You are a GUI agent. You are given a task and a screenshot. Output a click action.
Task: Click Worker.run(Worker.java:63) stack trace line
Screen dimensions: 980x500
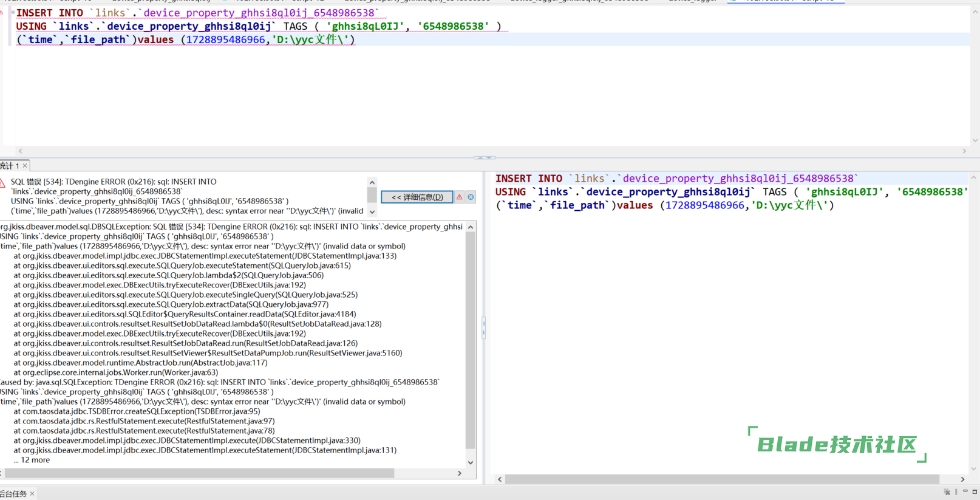pyautogui.click(x=115, y=372)
